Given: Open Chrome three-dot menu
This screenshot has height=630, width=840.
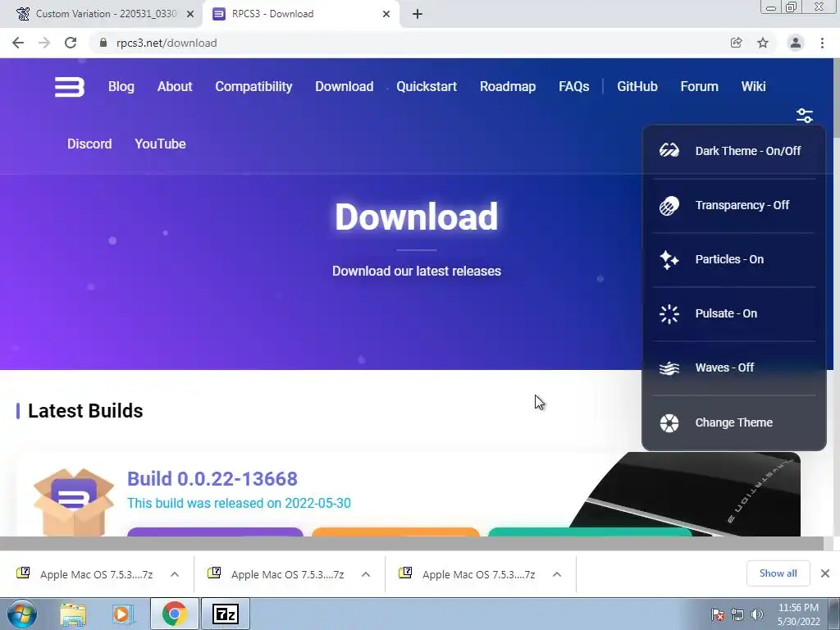Looking at the screenshot, I should (x=822, y=43).
